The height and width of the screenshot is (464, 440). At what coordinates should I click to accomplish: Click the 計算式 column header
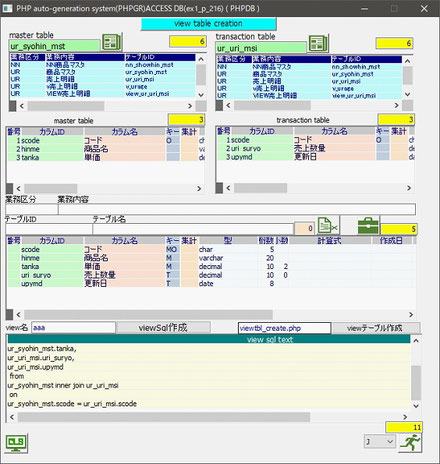[x=329, y=241]
